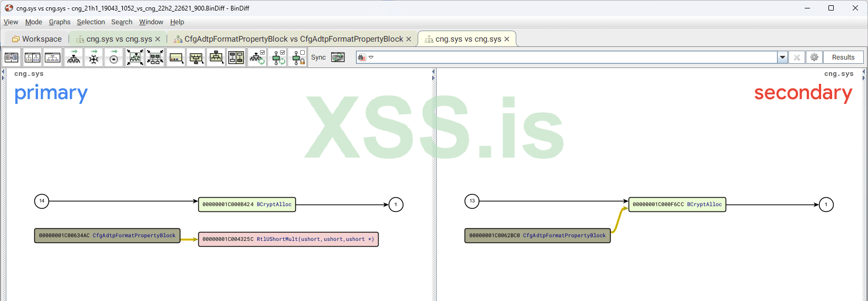Click primary circle node labeled 1
The image size is (868, 301).
point(396,205)
